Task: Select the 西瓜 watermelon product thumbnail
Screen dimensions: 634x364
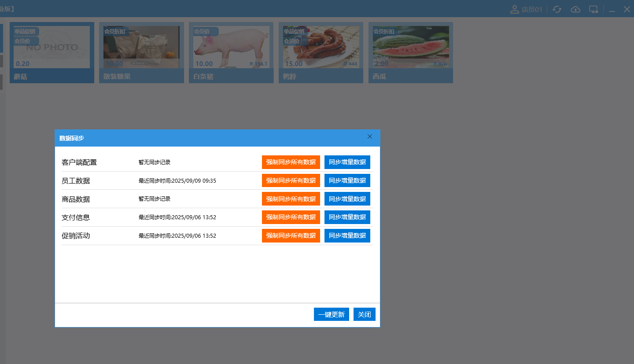Action: pyautogui.click(x=410, y=48)
